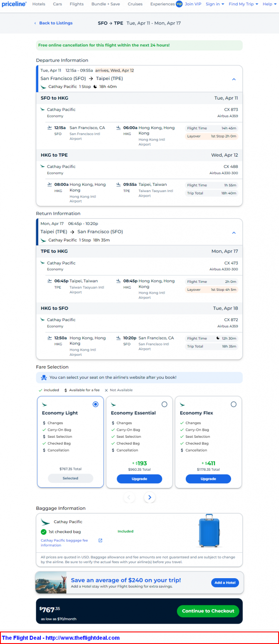Click the 'arrives, Wed, Apr 12' label
Viewport: 279px width, 644px height.
[x=115, y=70]
